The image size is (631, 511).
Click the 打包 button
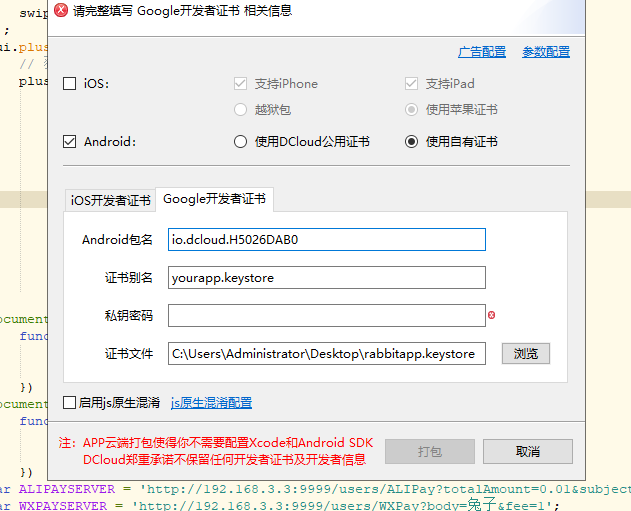(430, 451)
